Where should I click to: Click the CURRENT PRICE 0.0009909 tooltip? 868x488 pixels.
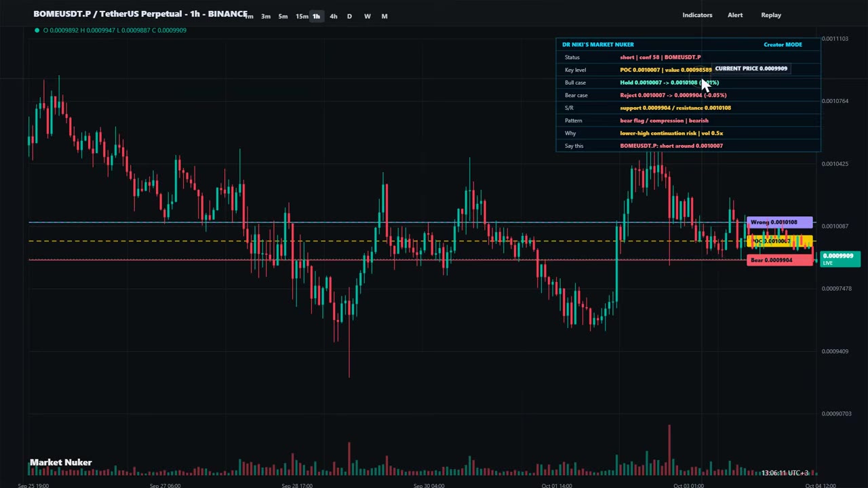pyautogui.click(x=751, y=68)
